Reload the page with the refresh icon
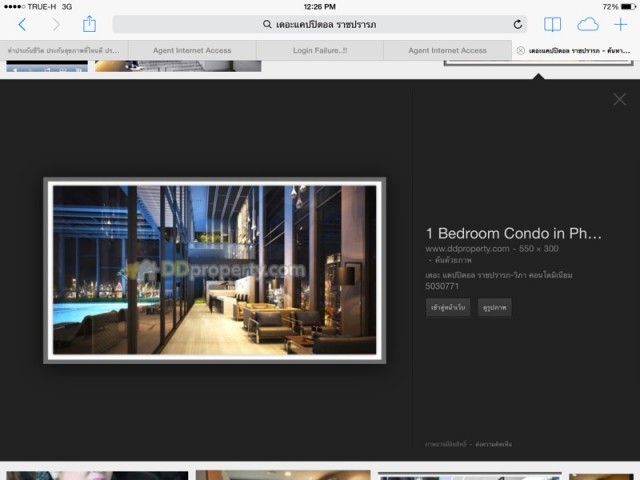This screenshot has width=640, height=480. (518, 24)
